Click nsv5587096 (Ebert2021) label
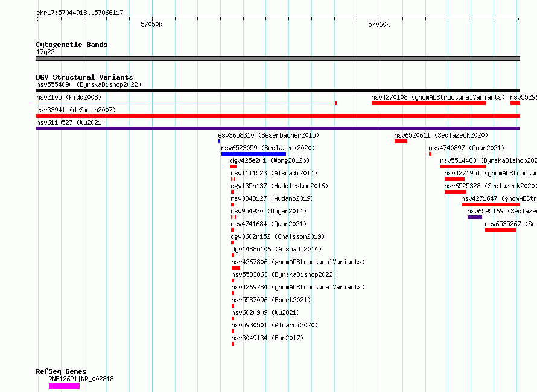The width and height of the screenshot is (537, 392). (271, 300)
